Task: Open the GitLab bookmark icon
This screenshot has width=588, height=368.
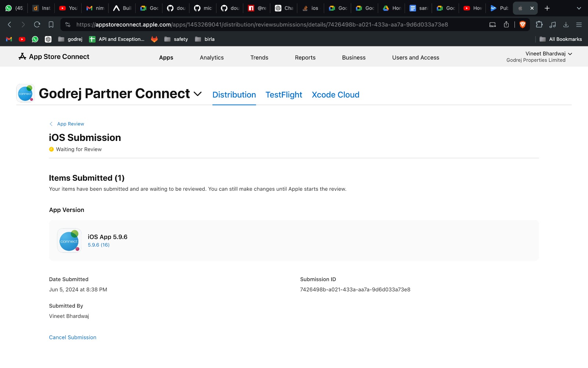Action: (x=154, y=39)
